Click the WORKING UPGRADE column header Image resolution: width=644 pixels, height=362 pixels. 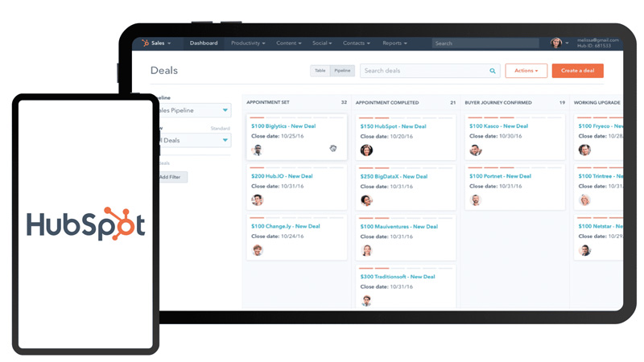click(x=597, y=103)
